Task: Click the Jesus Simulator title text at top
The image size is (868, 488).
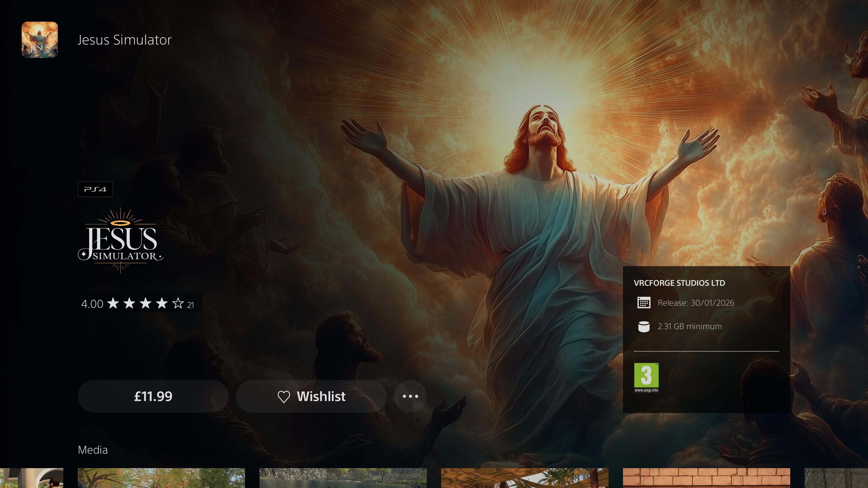Action: pyautogui.click(x=124, y=40)
